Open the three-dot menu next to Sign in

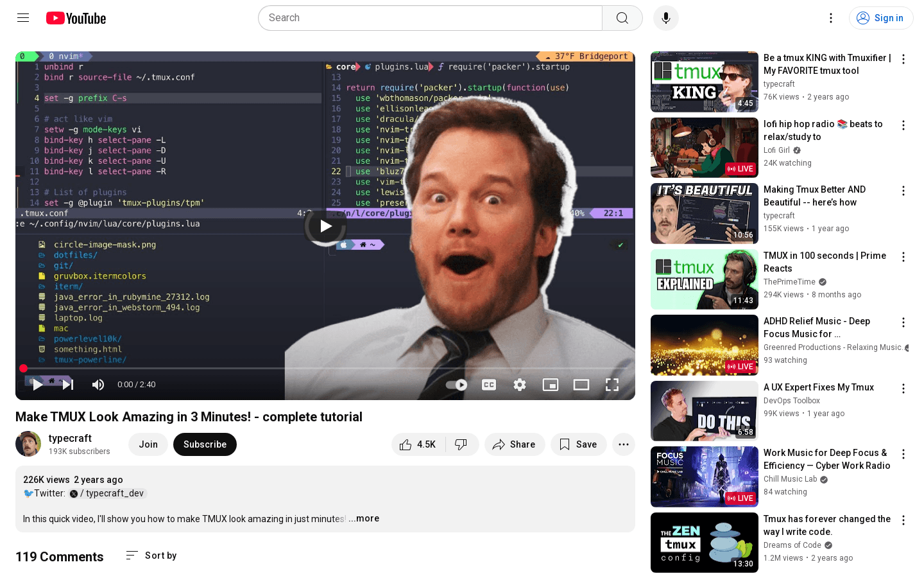point(830,18)
